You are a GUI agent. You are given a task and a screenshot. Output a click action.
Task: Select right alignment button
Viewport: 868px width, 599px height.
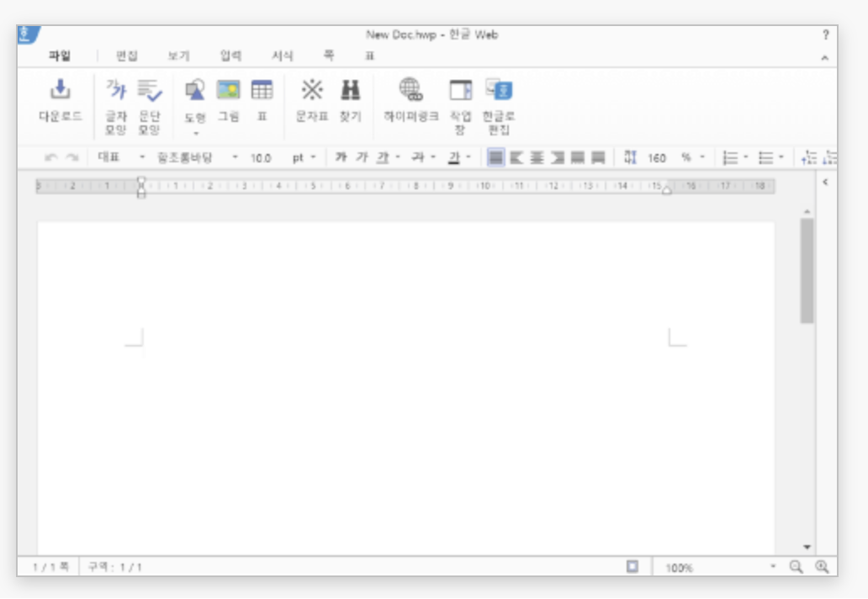click(558, 158)
